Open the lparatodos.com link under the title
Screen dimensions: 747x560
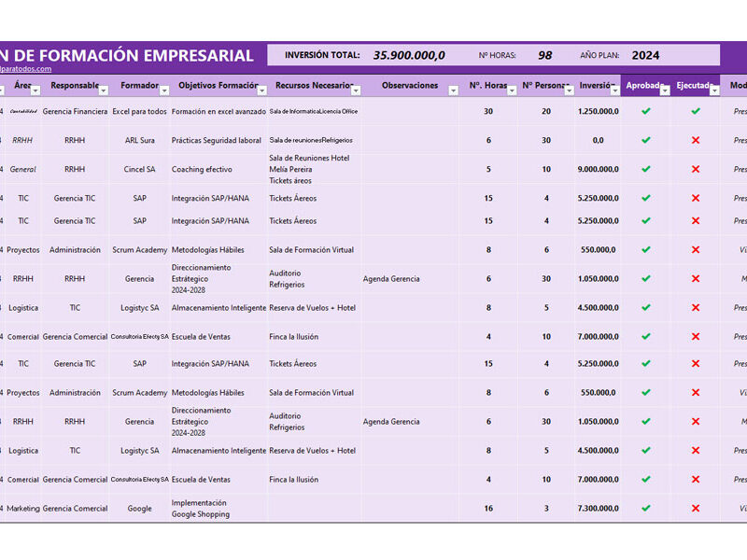point(26,69)
